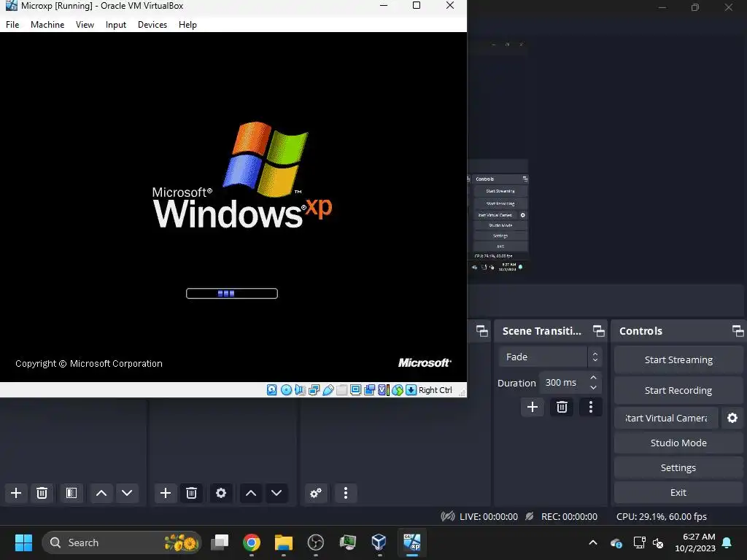Viewport: 747px width, 560px height.
Task: Open the clock showing 6:27 AM
Action: pyautogui.click(x=695, y=542)
